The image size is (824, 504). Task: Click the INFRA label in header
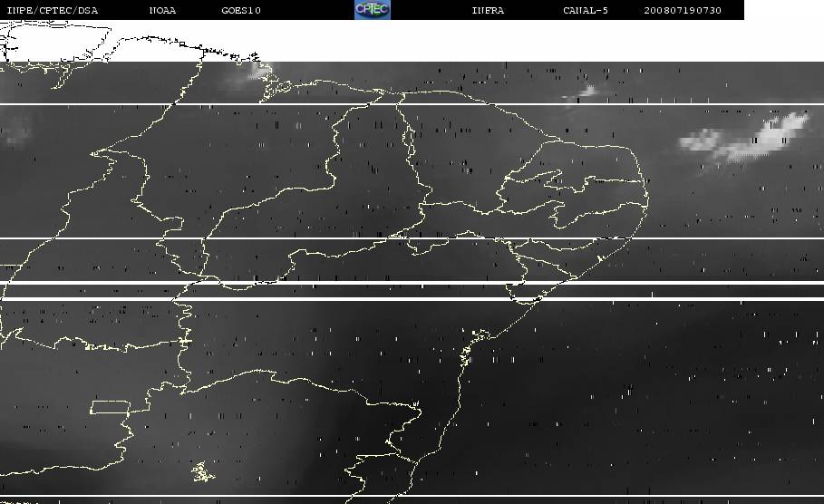(x=488, y=11)
